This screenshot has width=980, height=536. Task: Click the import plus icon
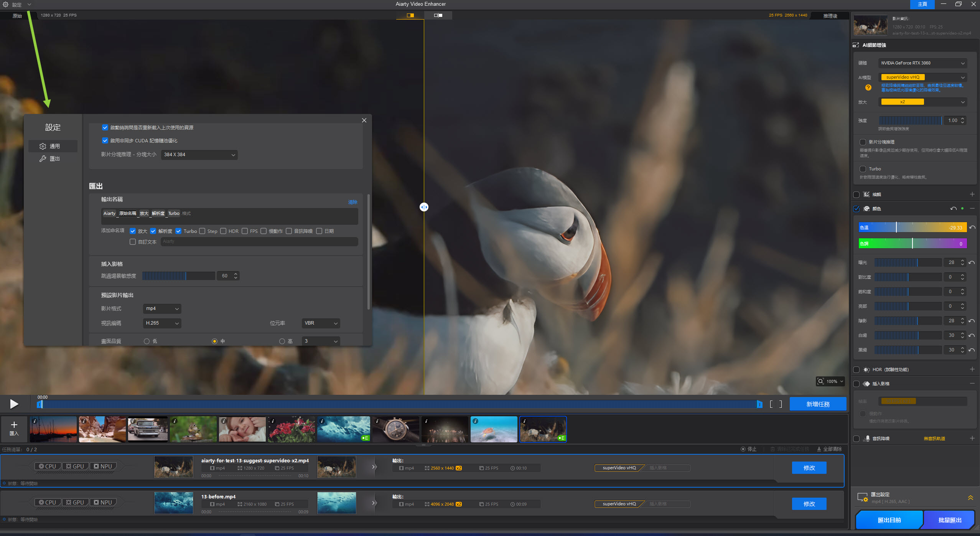(x=14, y=425)
